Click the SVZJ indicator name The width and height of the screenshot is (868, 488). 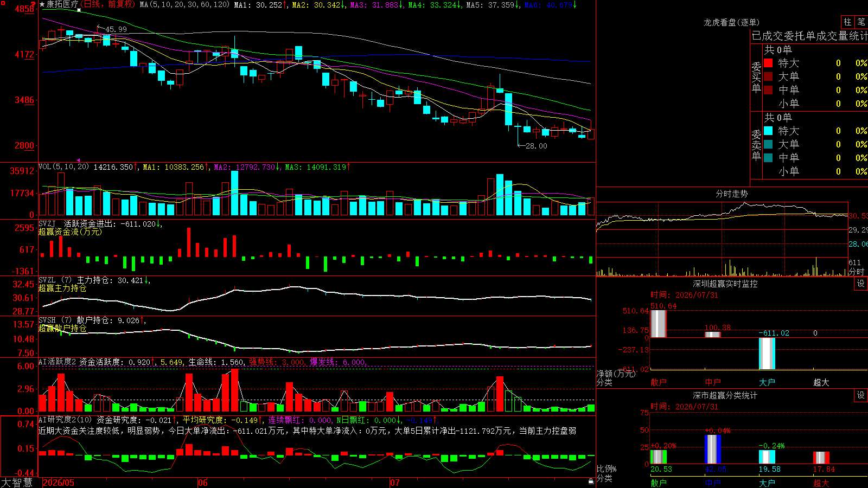pos(47,223)
